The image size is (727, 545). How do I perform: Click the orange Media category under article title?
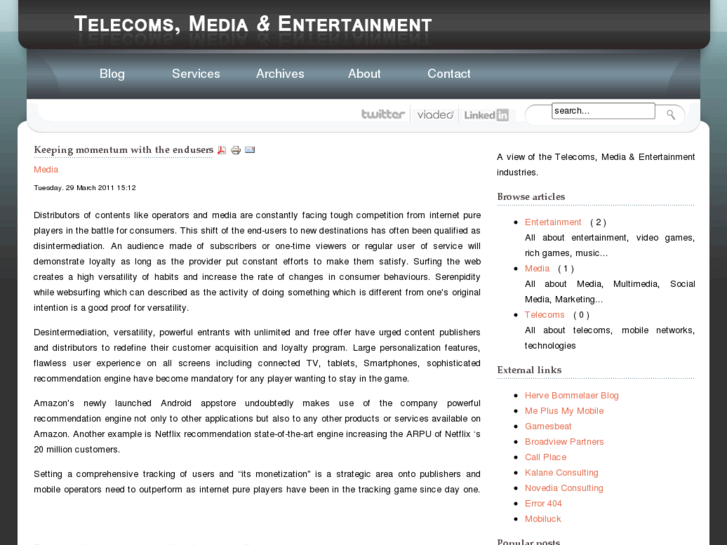click(46, 170)
